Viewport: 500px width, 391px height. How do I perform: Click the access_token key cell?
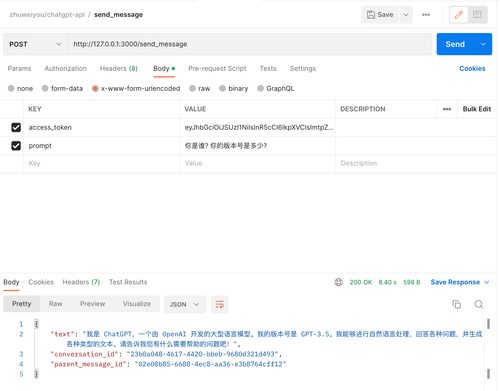coord(101,127)
